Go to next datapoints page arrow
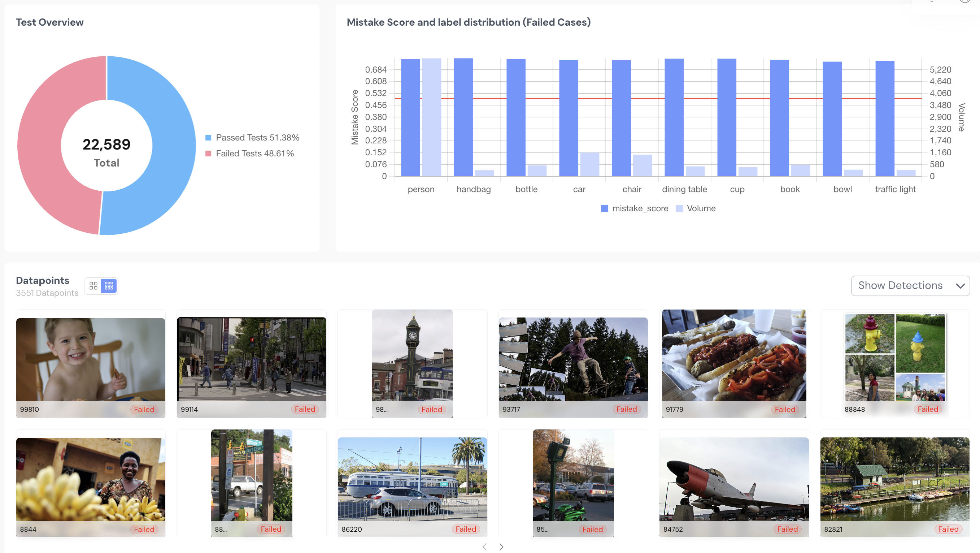 (501, 547)
